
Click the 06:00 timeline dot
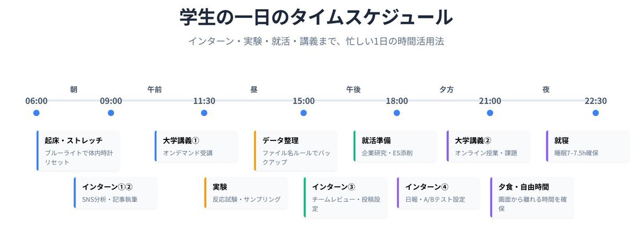(36, 113)
